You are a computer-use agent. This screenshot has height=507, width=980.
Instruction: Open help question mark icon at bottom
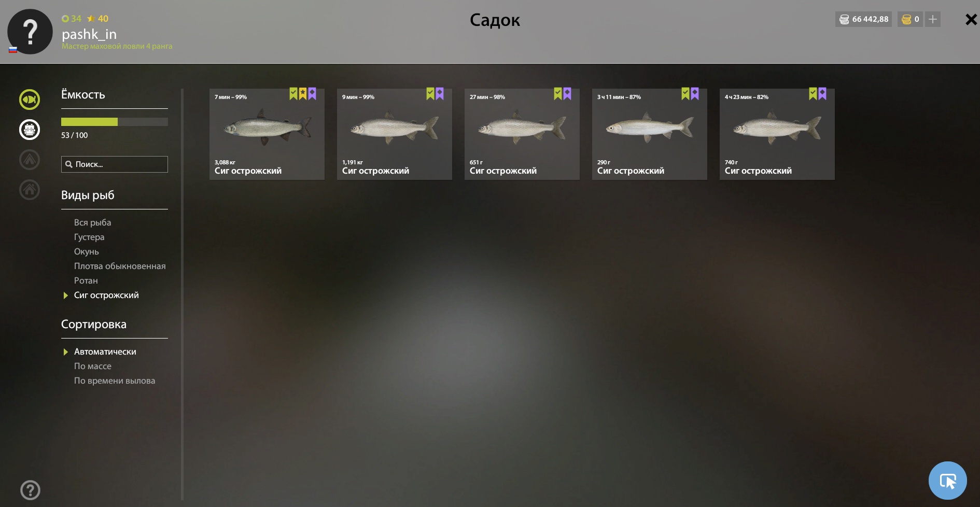(30, 490)
